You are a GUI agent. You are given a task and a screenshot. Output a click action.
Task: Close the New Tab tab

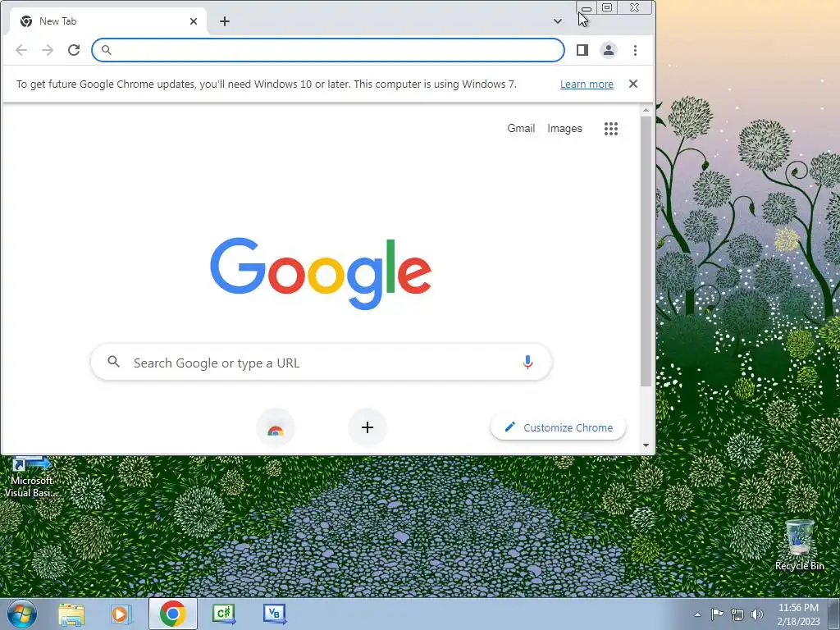click(194, 21)
